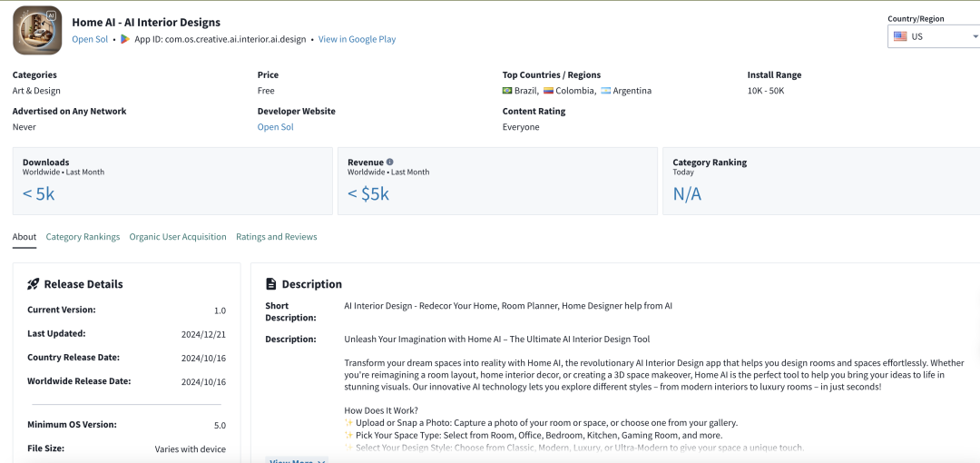Click the Argentina flag icon
Screen dimensions: 980x463
pos(605,91)
